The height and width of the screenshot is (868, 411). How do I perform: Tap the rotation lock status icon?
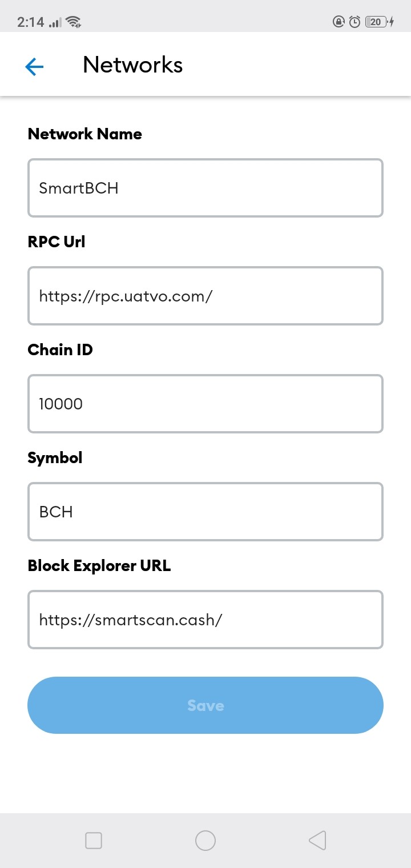coord(339,22)
